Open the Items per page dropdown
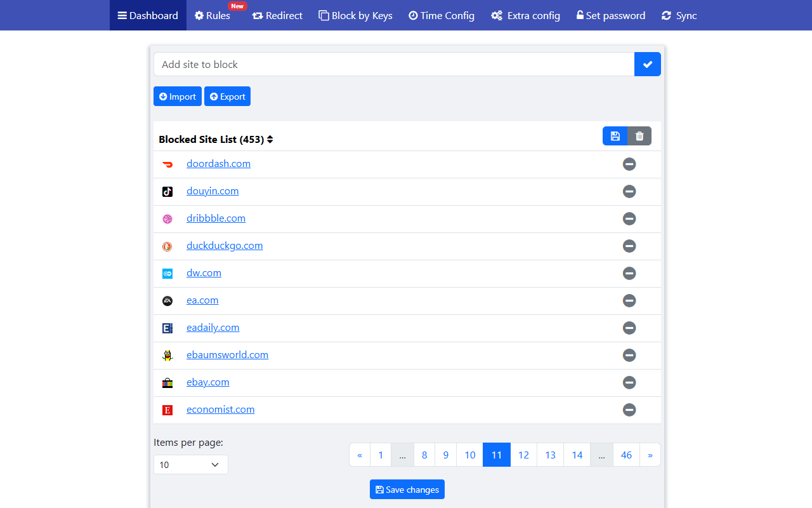The width and height of the screenshot is (812, 508). (191, 465)
